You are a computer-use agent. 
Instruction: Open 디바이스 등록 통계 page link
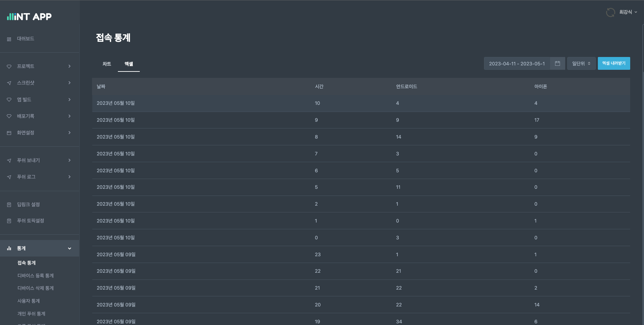36,275
